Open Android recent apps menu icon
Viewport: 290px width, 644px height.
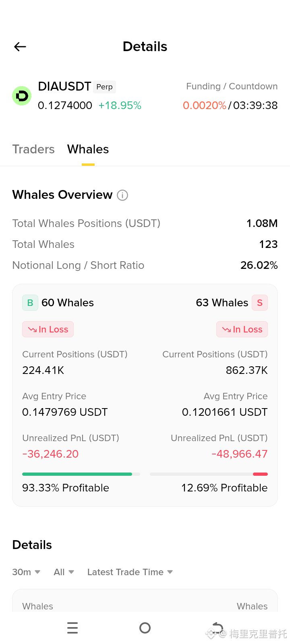coord(72,628)
